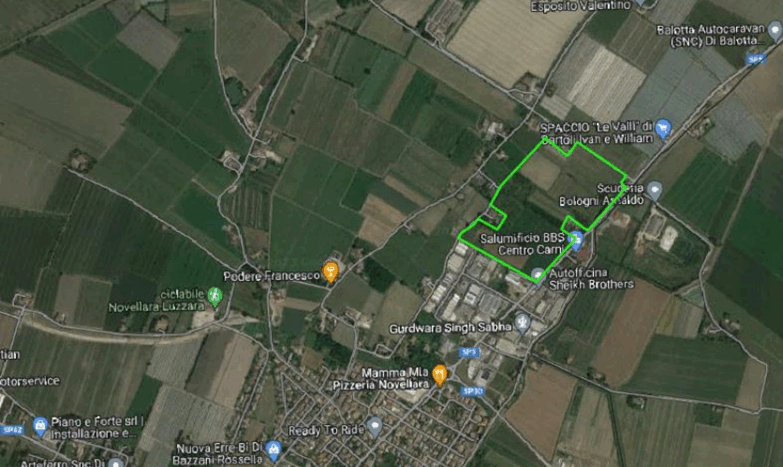Click the SPACCIO 'Le Valli' shopping cart pin
The width and height of the screenshot is (783, 467).
point(663,129)
